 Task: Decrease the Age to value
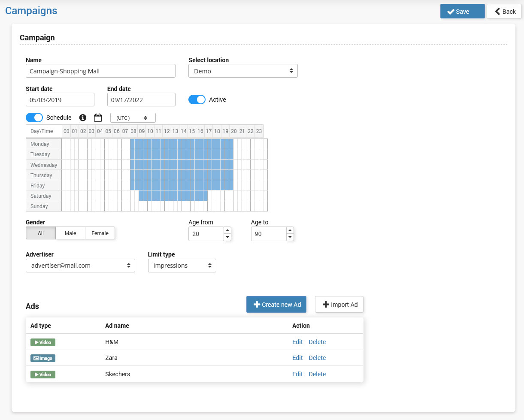(x=290, y=237)
